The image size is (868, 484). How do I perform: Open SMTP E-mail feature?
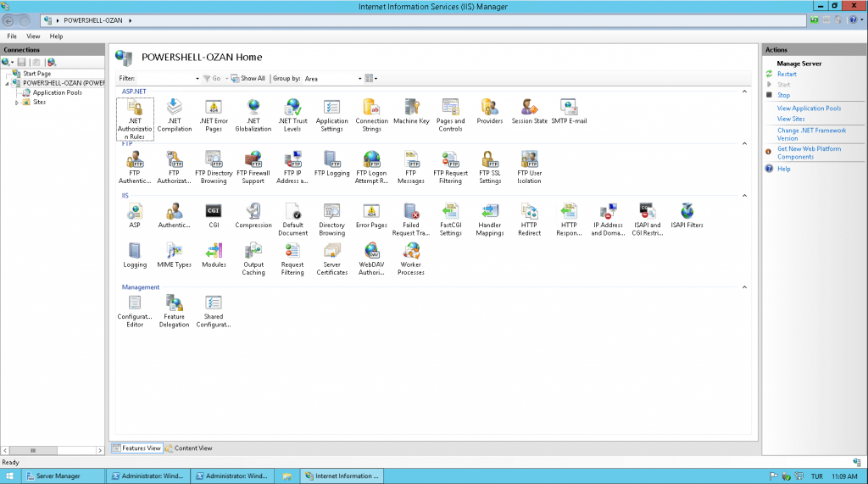(x=569, y=112)
